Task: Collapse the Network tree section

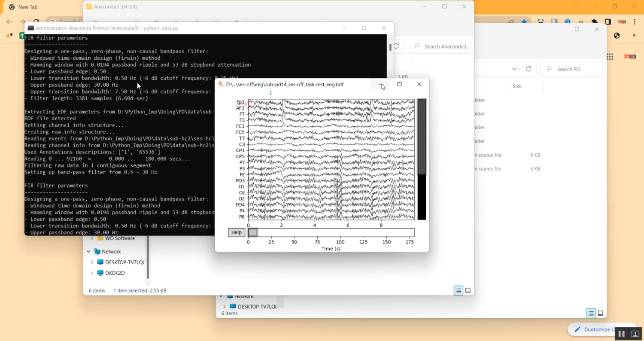Action: pos(88,251)
